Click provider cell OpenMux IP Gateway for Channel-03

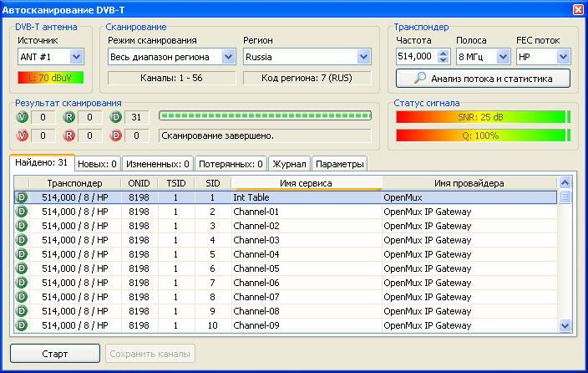coord(469,240)
